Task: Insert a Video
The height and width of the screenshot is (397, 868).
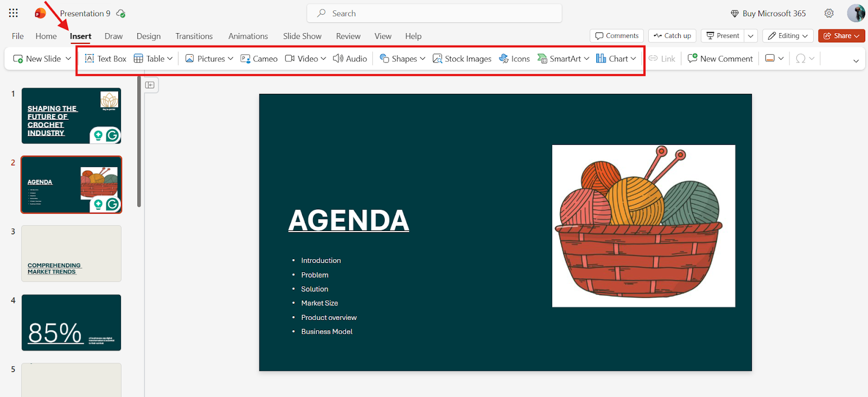Action: [302, 59]
